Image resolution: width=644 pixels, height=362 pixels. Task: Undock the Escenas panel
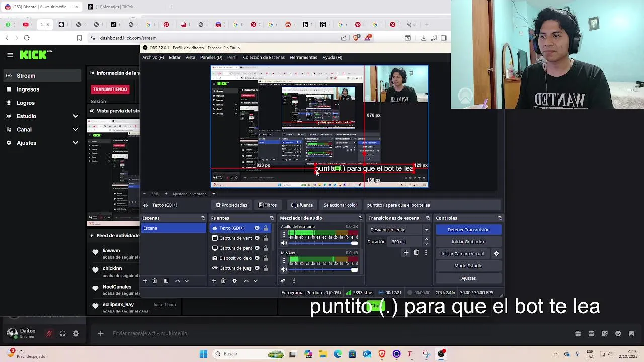pos(203,218)
